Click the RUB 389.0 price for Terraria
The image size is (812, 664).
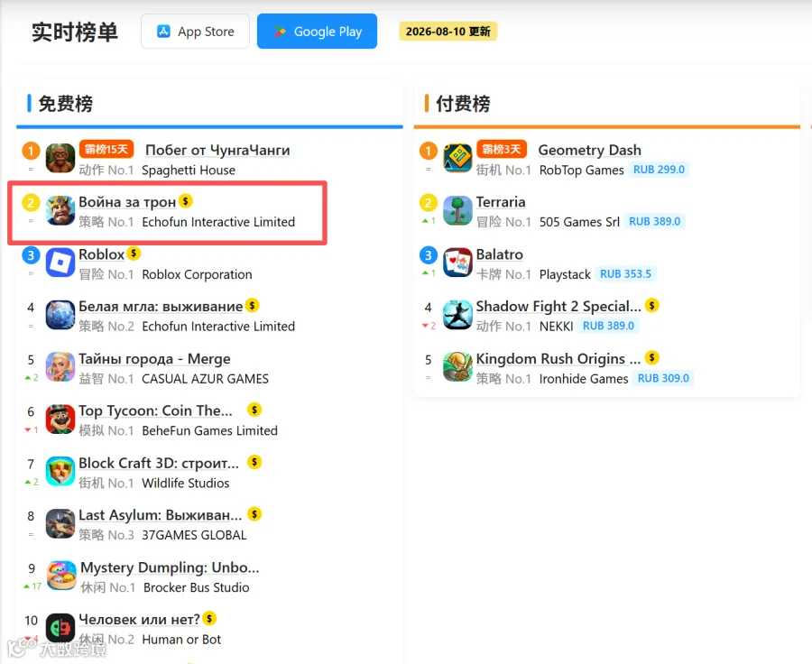pos(655,221)
